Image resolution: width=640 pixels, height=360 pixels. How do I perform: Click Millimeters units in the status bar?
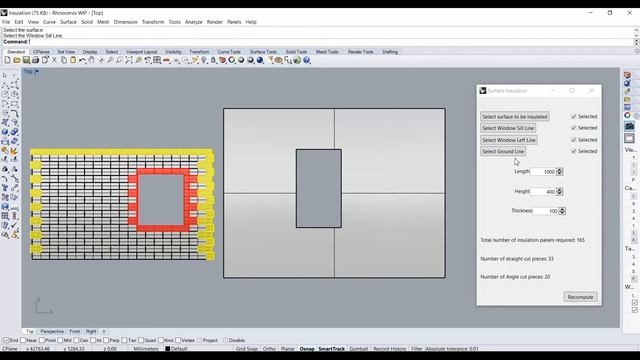(x=146, y=349)
